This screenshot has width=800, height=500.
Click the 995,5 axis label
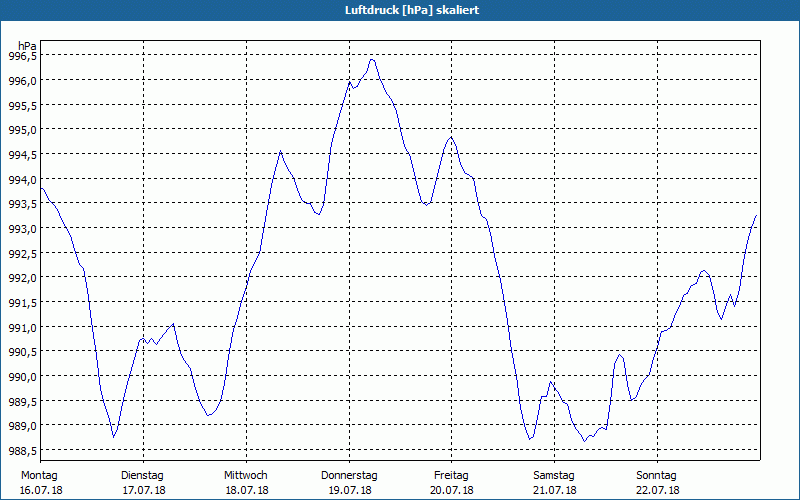point(22,105)
